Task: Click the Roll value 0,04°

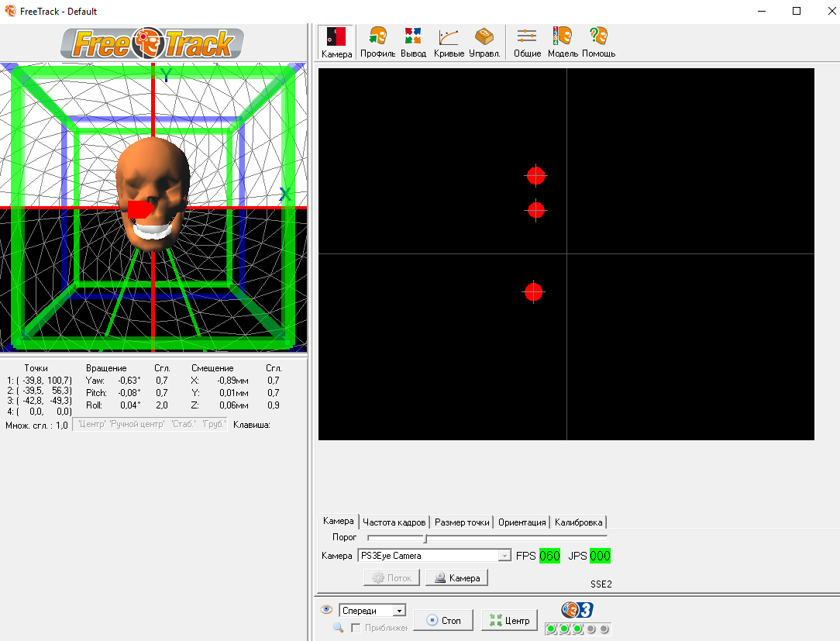Action: 130,405
